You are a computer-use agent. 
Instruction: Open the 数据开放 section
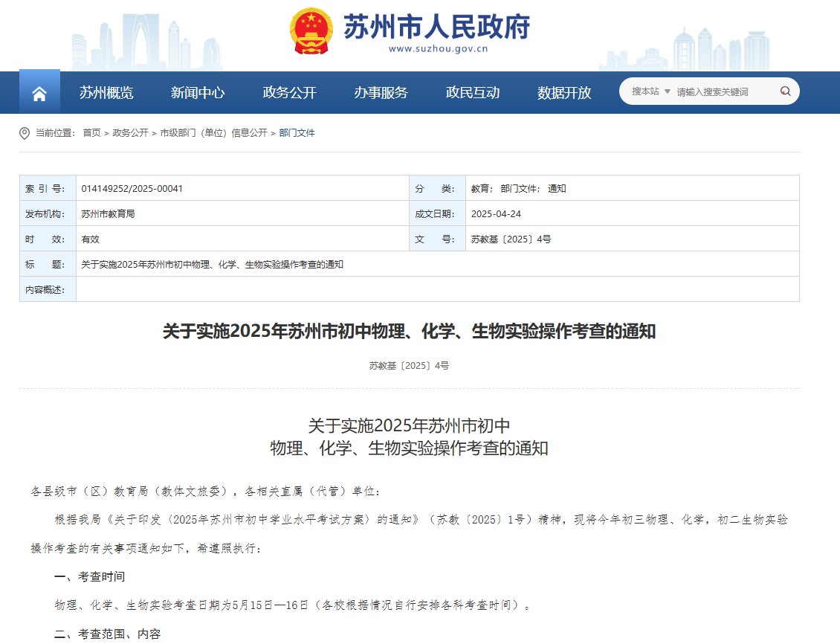[564, 93]
